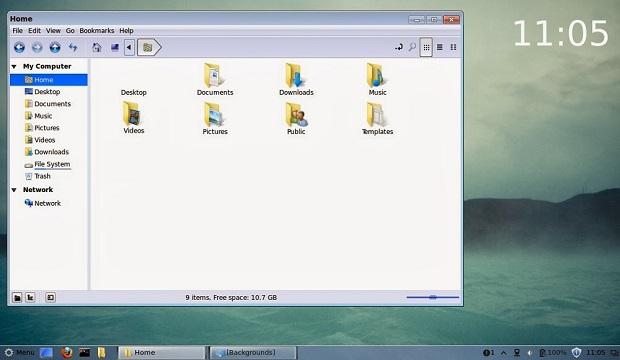Launch Firefox from the panel
620x360 pixels.
click(67, 352)
